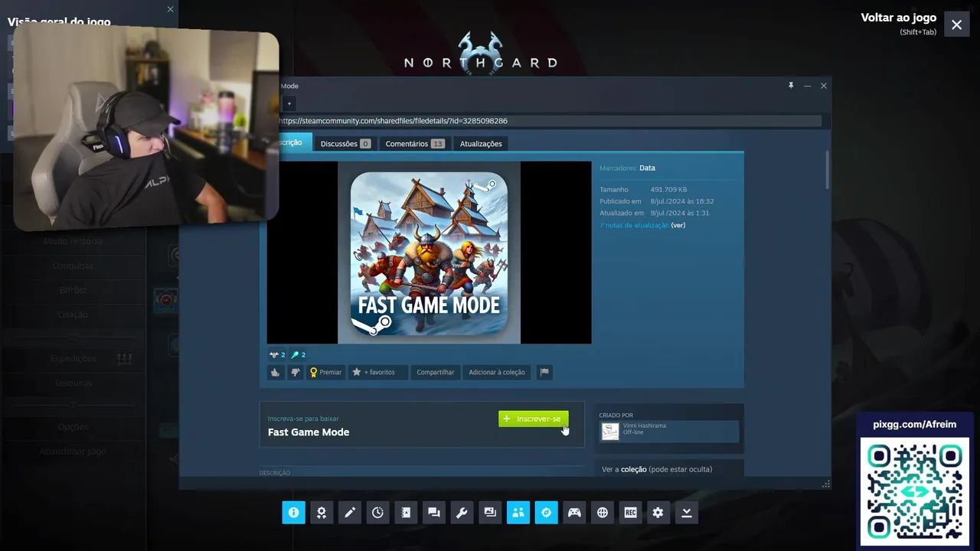The image size is (980, 551).
Task: Click the wrench icon in overlay toolbar
Action: click(x=462, y=513)
